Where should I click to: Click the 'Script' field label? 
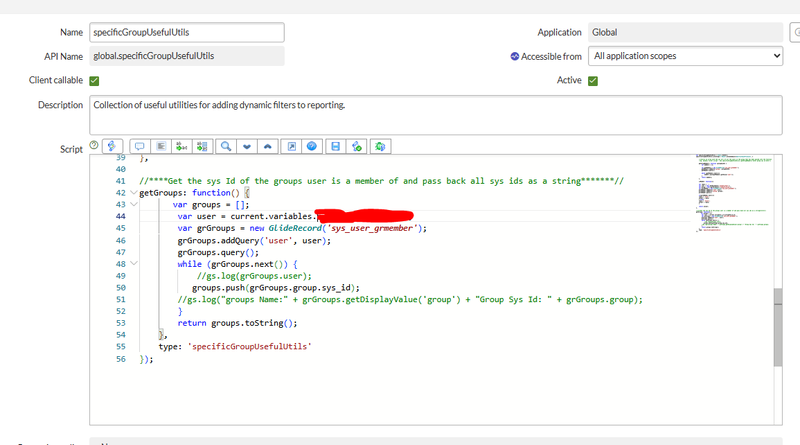point(71,150)
